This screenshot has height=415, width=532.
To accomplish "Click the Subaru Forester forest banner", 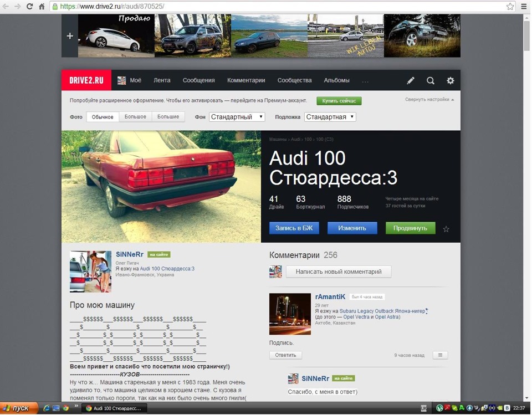I will pos(193,35).
